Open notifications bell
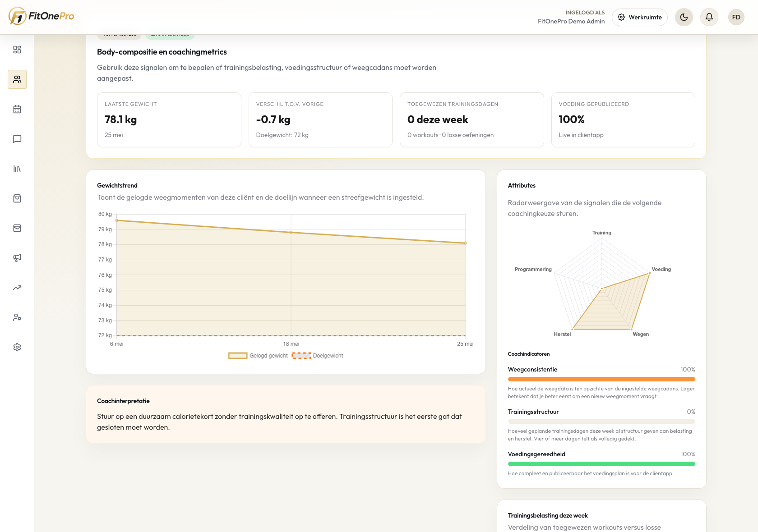The height and width of the screenshot is (532, 758). tap(709, 17)
